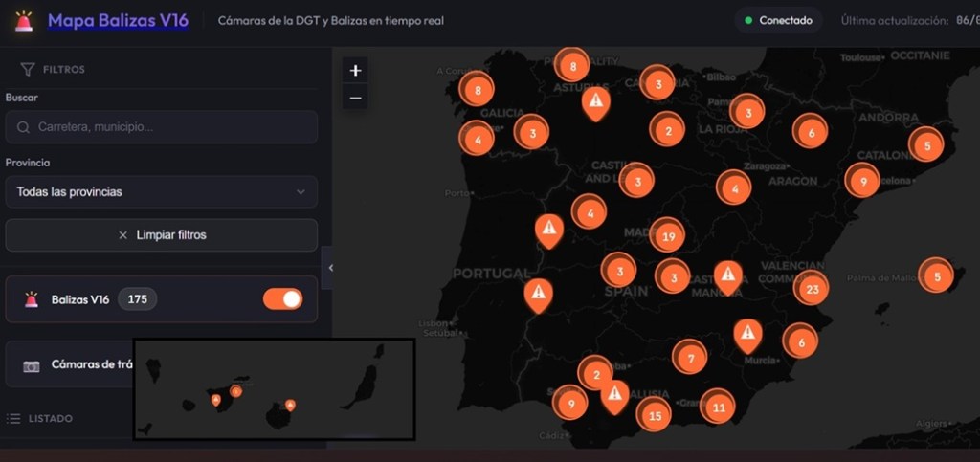Click the Canary Islands inset map
This screenshot has width=980, height=462.
[274, 389]
